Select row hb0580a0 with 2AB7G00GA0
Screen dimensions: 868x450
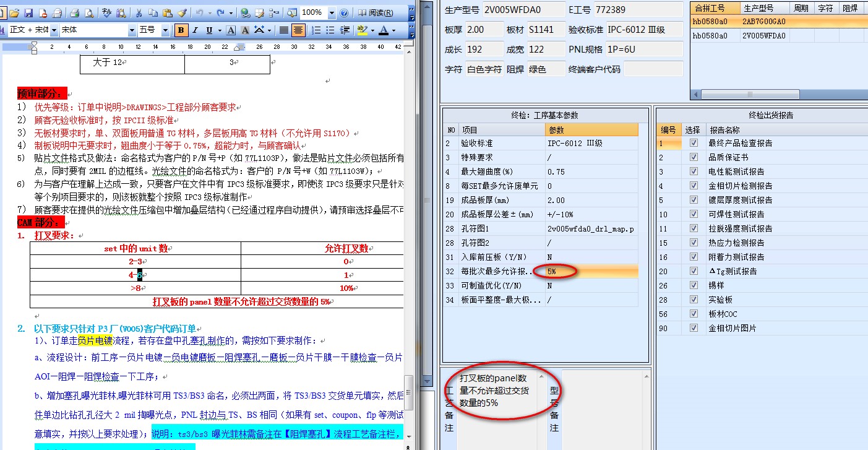click(779, 21)
